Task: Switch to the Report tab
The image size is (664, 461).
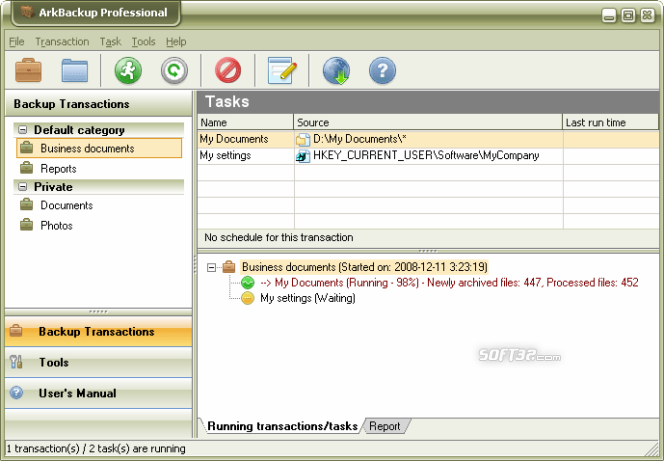Action: [x=385, y=426]
